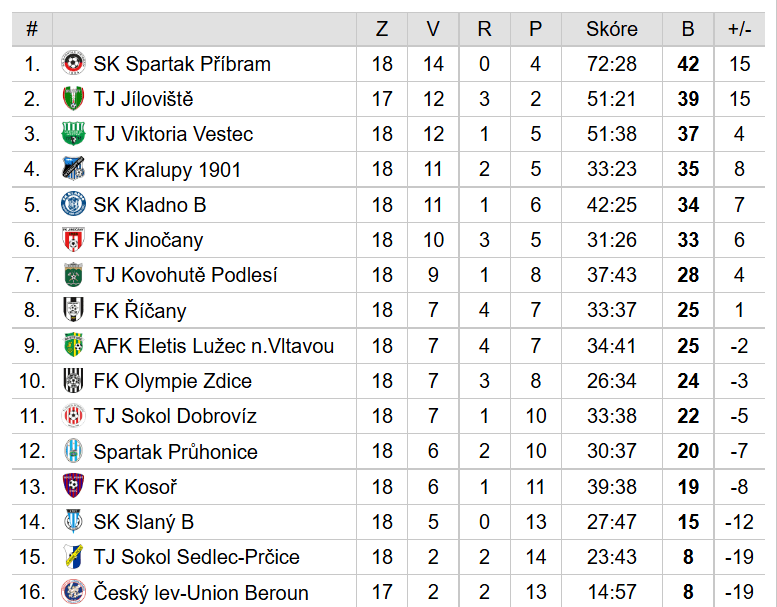Click the TJ Kovohutě Podlesí crest

coord(73,275)
